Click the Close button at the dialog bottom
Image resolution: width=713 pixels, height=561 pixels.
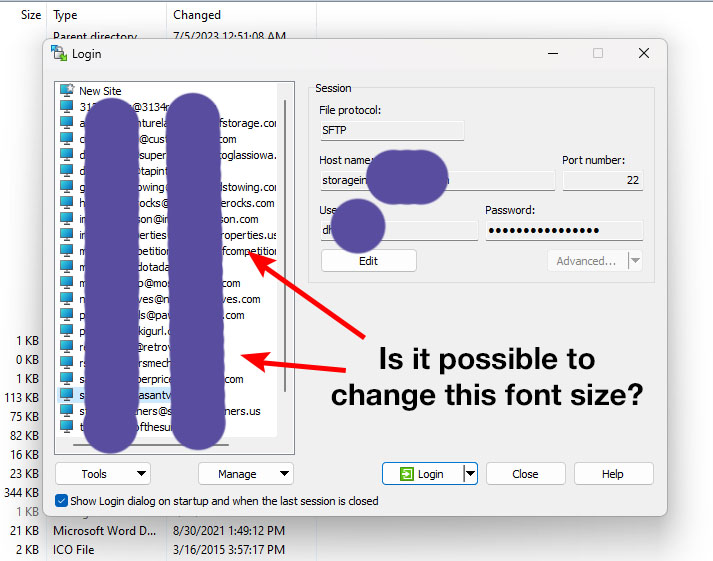tap(525, 474)
